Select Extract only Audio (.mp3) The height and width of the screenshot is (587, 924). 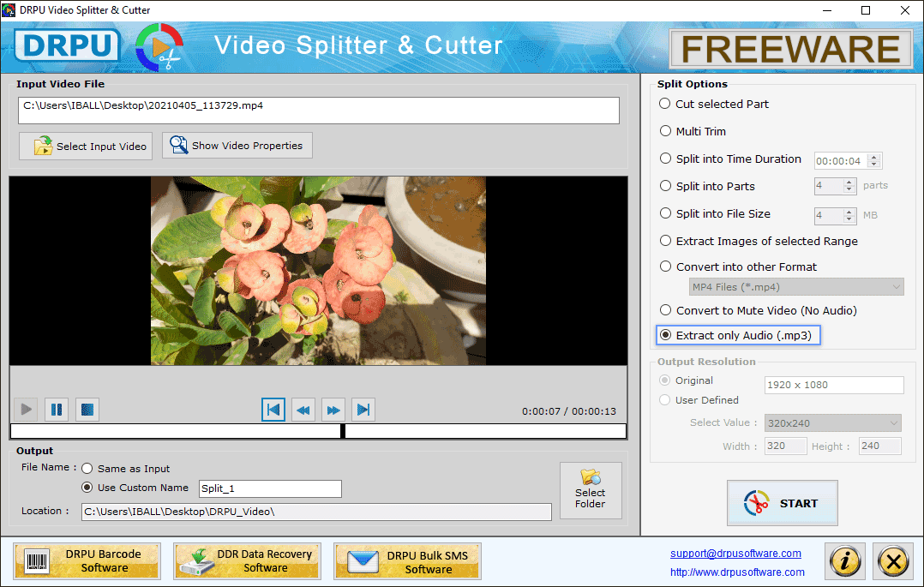pos(665,335)
